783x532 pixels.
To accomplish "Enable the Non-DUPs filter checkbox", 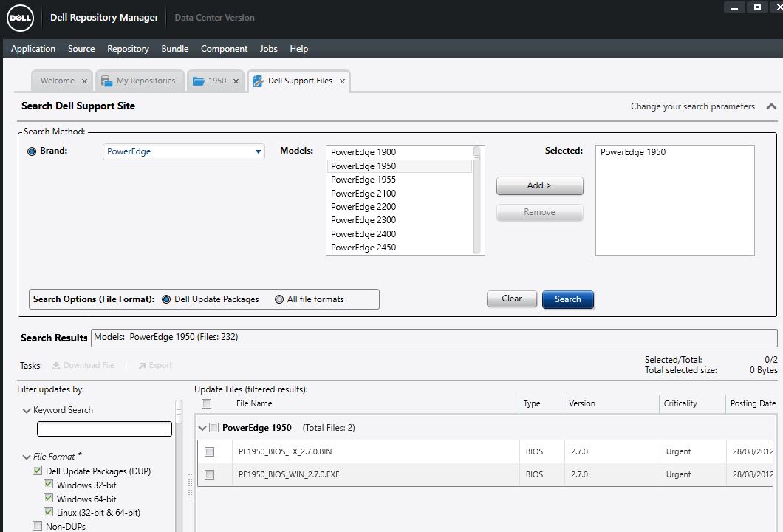I will (x=37, y=526).
